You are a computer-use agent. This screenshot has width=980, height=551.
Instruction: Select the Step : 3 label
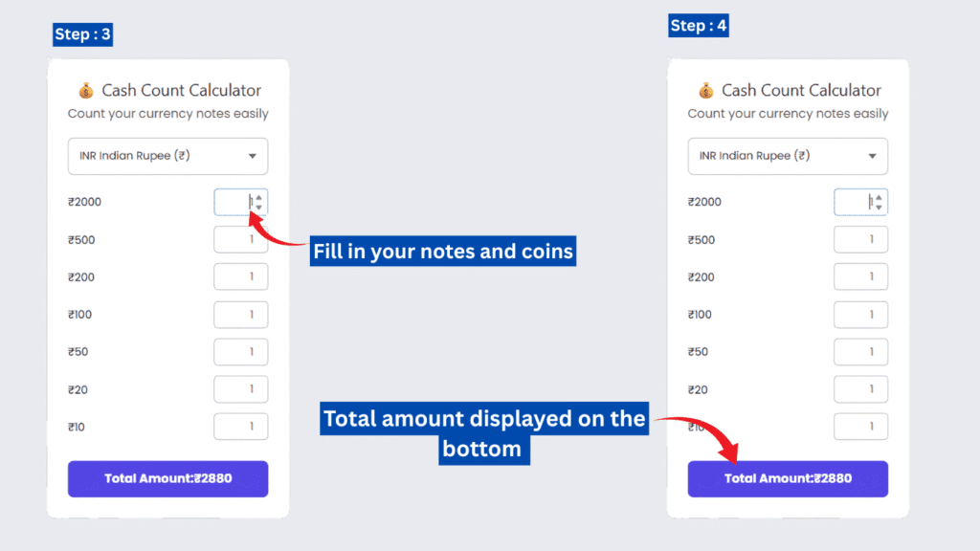[82, 33]
